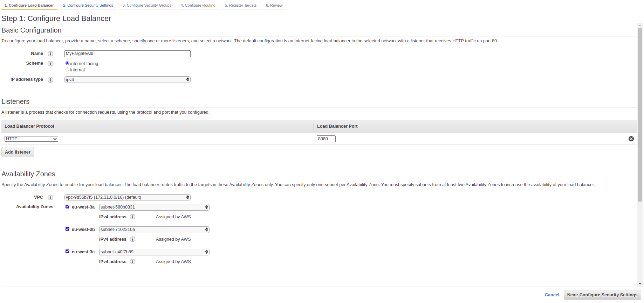Go to Configure Routing step tab
This screenshot has height=303, width=644.
pos(198,5)
